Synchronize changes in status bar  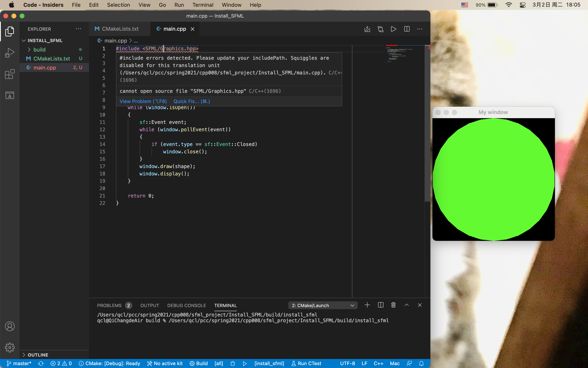pos(41,363)
